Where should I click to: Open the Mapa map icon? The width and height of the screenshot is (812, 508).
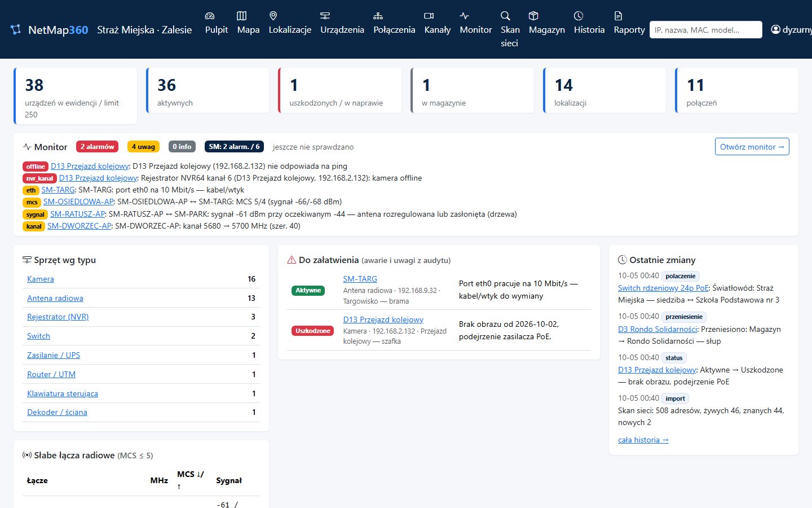pos(241,16)
